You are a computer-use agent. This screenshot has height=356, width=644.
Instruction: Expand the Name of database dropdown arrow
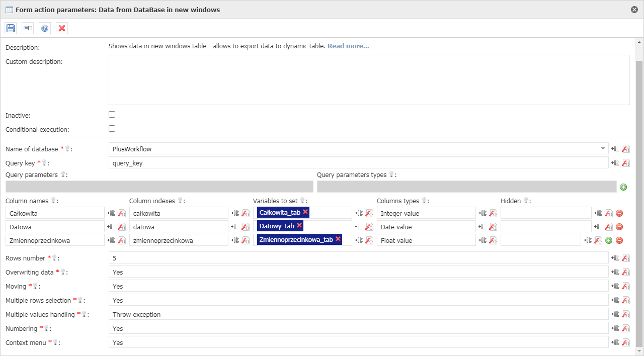603,149
